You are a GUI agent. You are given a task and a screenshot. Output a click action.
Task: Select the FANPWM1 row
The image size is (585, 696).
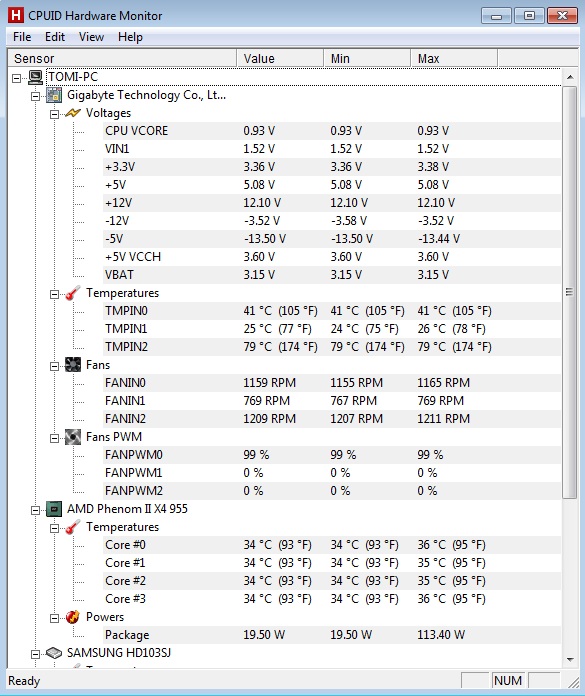point(332,473)
